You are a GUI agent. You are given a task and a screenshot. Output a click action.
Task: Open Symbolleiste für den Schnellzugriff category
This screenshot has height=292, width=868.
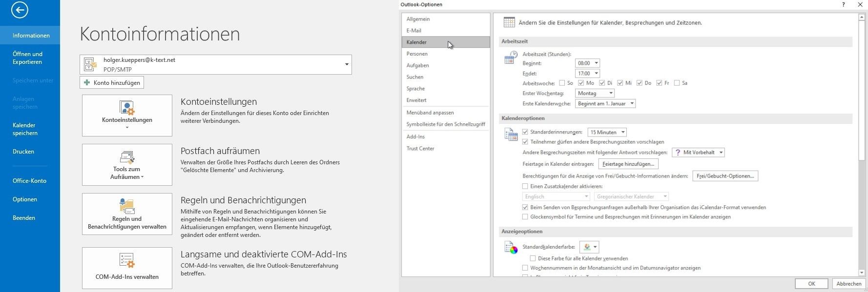click(446, 124)
